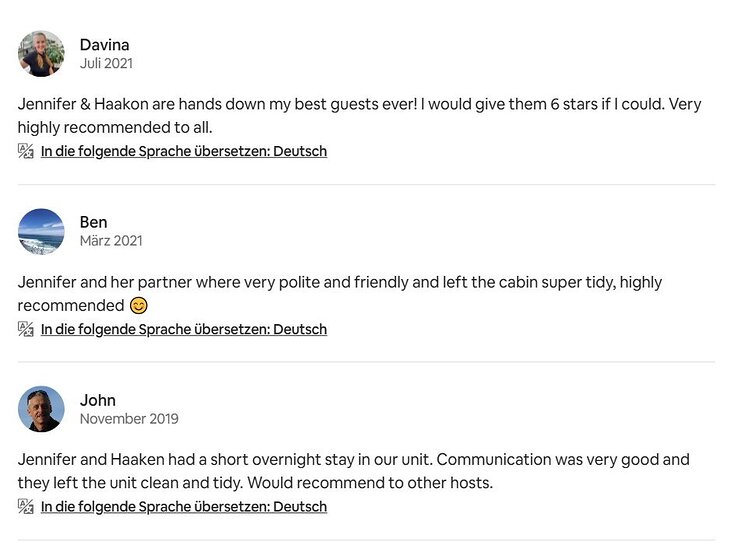
Task: Click the translate icon under Davina's review
Action: [x=26, y=151]
